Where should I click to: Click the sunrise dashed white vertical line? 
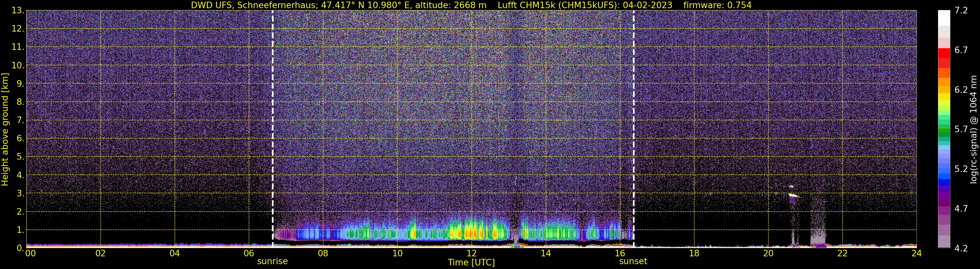pos(273,129)
